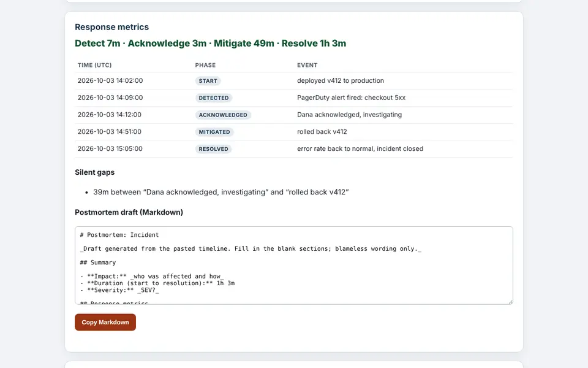Select the DETECTED phase badge
The height and width of the screenshot is (368, 588).
click(213, 98)
